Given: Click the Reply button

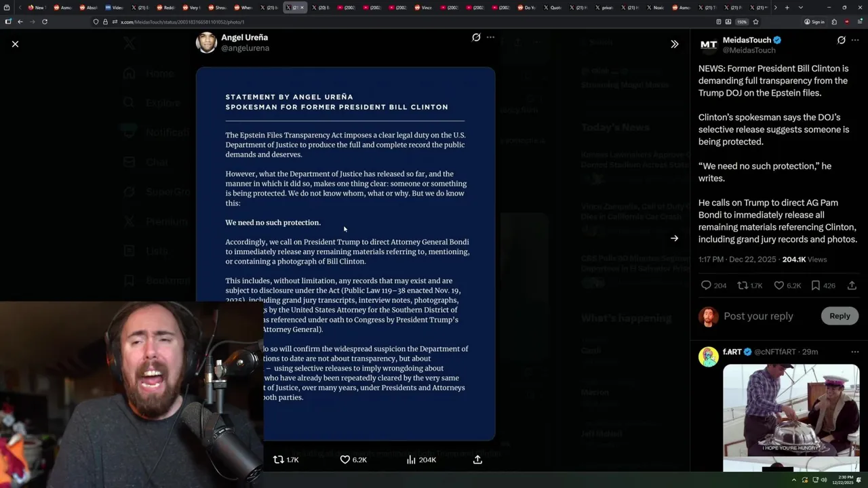Looking at the screenshot, I should click(x=840, y=316).
